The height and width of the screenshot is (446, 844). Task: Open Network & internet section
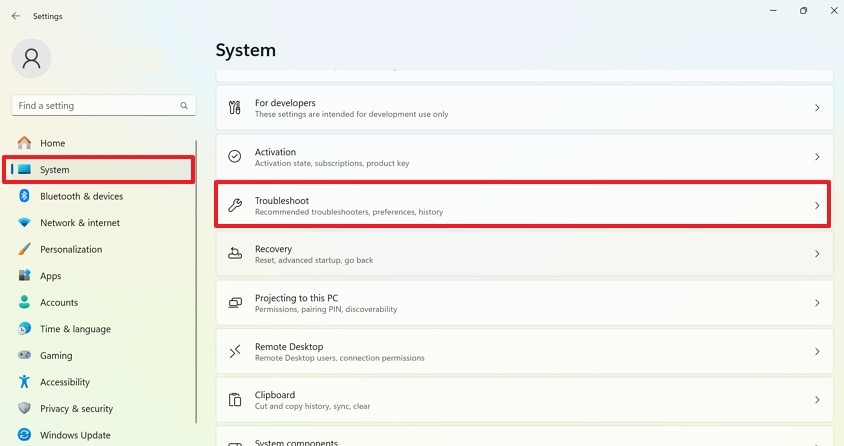(x=100, y=223)
